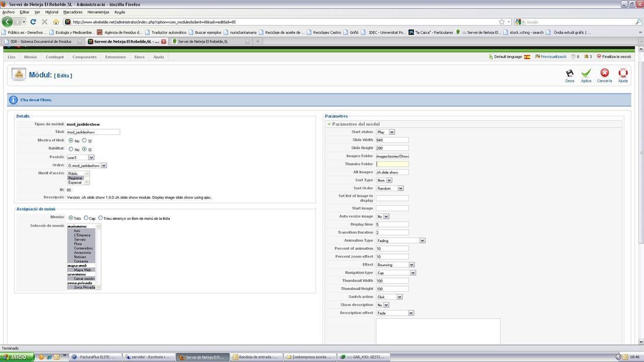
Task: Open the Effect Bouncing dropdown
Action: (395, 265)
